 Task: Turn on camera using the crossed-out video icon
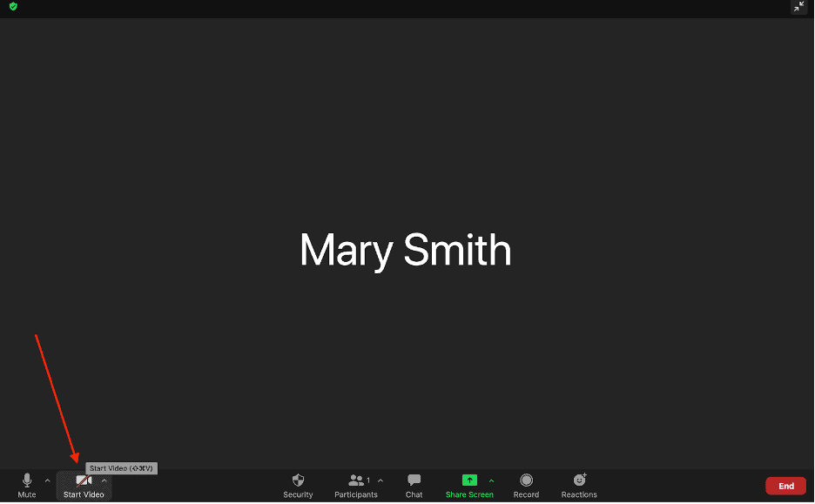(x=84, y=480)
